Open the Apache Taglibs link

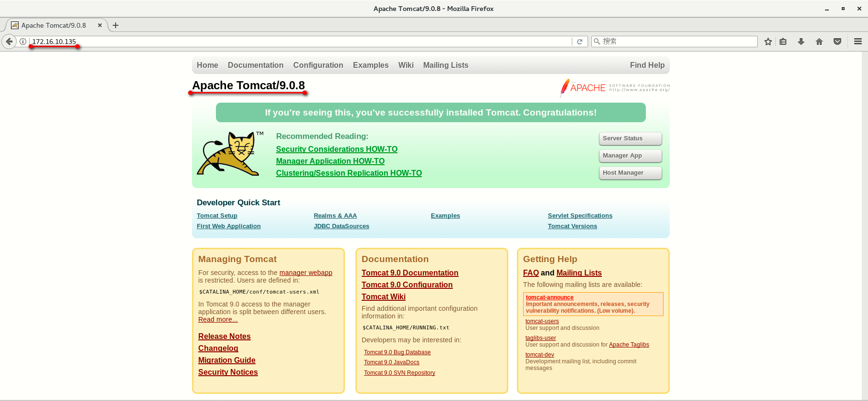click(x=629, y=345)
